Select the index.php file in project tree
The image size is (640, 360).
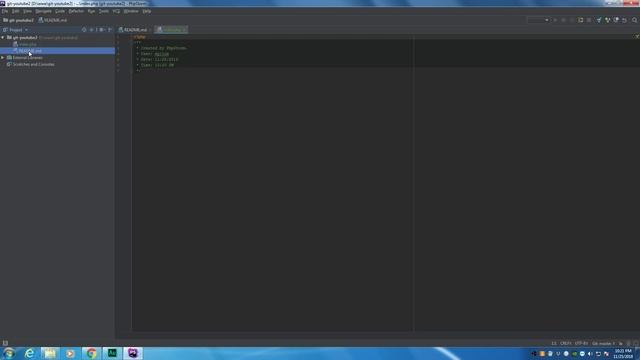24,44
